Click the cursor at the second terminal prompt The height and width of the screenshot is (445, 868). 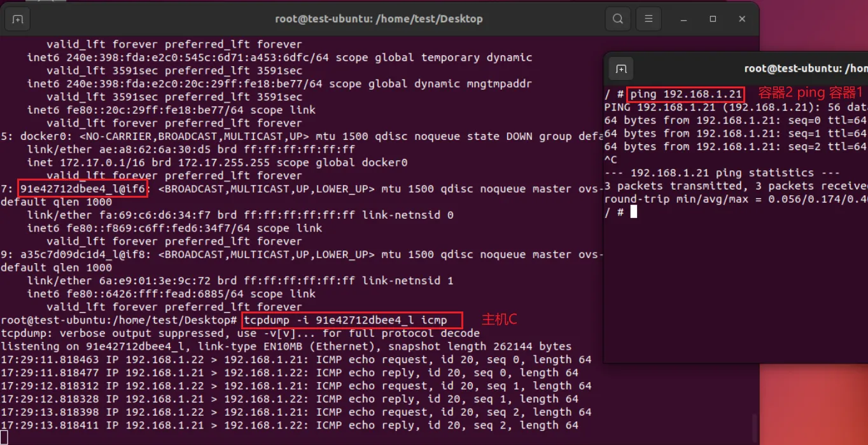pyautogui.click(x=633, y=212)
